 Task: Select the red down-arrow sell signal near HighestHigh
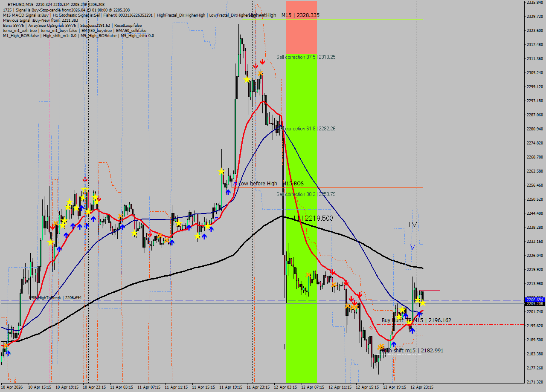[262, 61]
